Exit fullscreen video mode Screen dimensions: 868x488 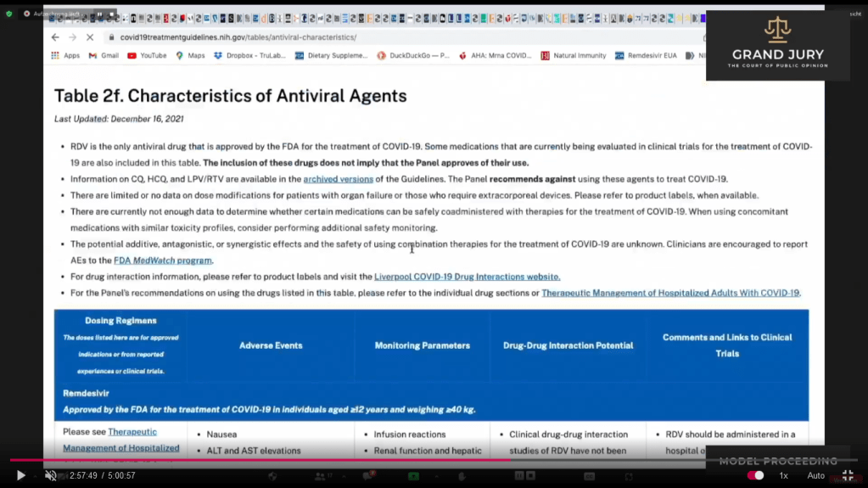(x=847, y=476)
